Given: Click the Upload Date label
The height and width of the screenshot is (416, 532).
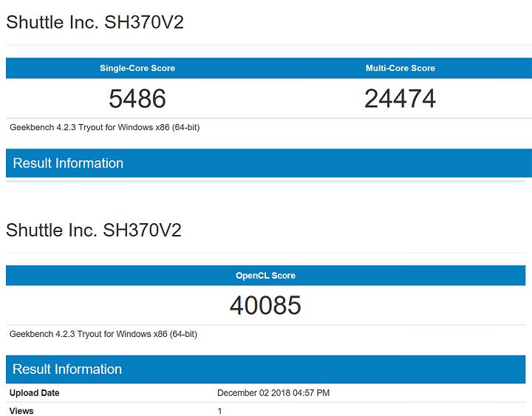Looking at the screenshot, I should tap(34, 393).
